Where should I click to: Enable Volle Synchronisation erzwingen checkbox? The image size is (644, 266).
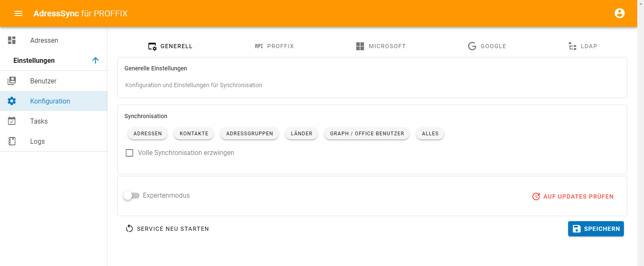coord(129,153)
